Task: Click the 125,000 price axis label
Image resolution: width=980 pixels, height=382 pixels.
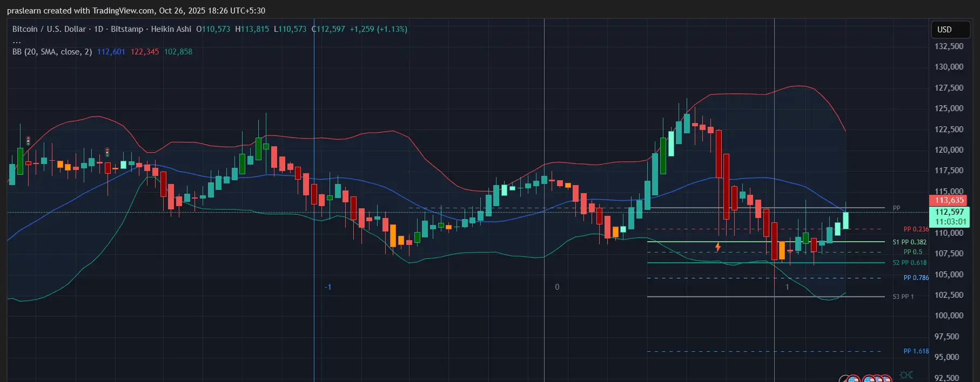Action: 949,108
